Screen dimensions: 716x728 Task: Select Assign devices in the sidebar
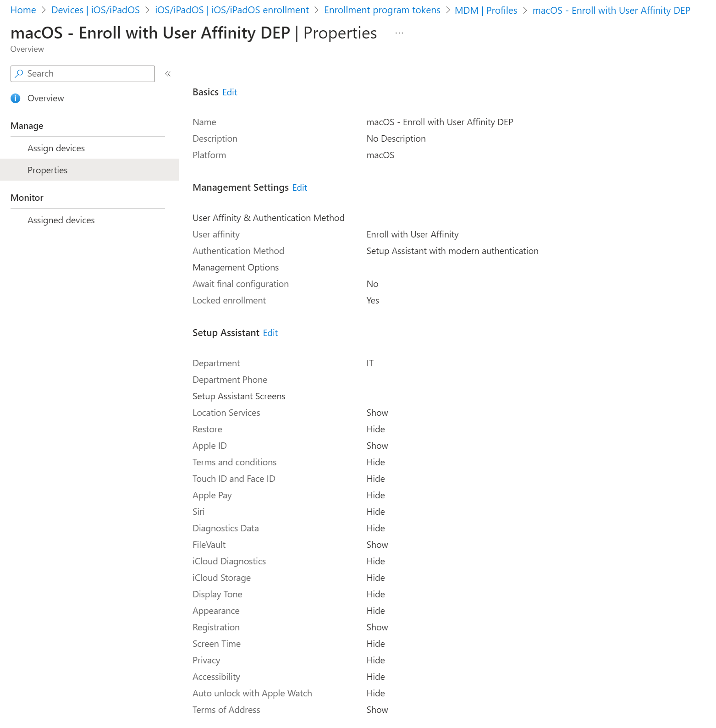56,148
